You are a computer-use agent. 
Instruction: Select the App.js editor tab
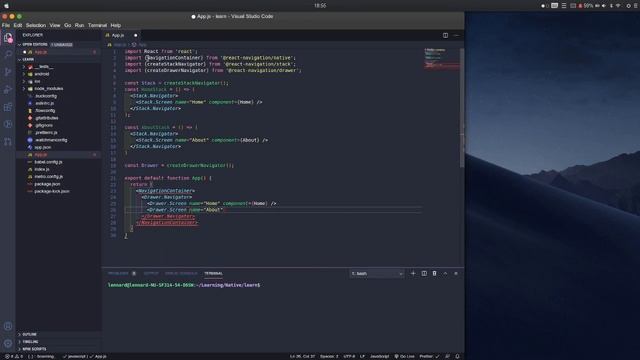[121, 36]
